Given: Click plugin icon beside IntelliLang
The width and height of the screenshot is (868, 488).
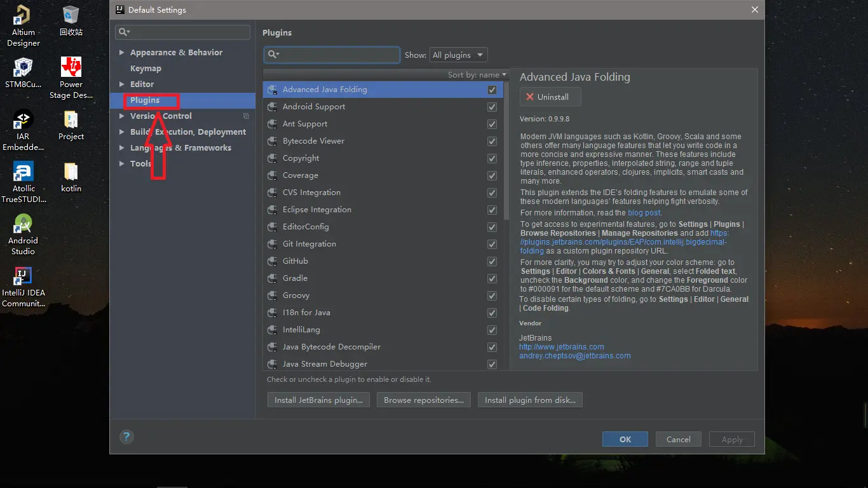Looking at the screenshot, I should tap(272, 330).
